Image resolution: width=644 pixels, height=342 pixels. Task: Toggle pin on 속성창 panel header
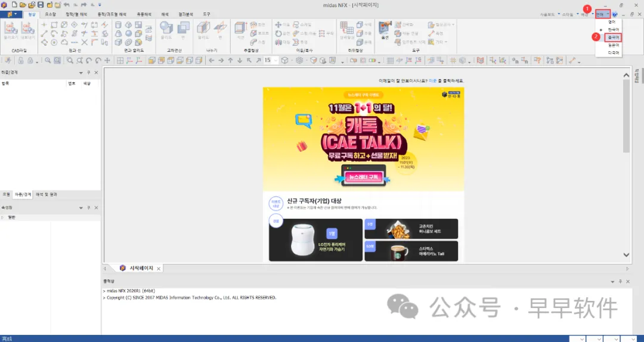tap(88, 208)
